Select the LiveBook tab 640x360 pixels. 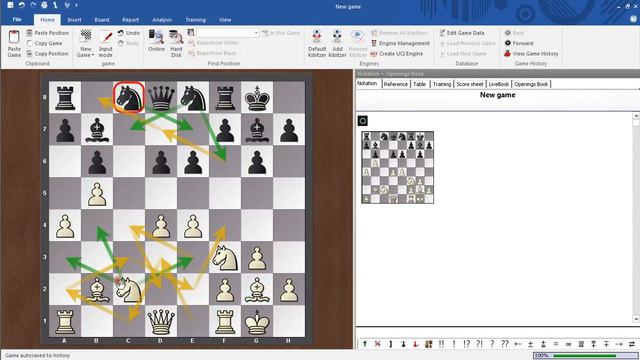[498, 84]
